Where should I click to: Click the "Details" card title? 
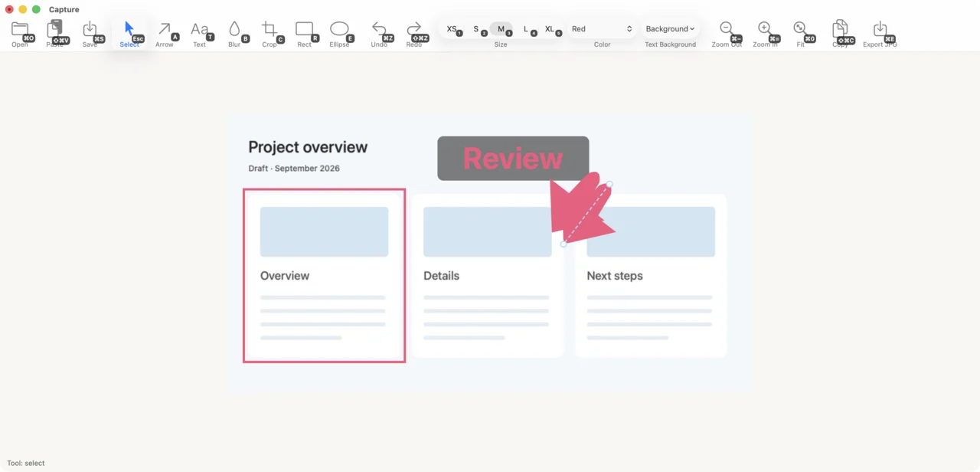[442, 276]
